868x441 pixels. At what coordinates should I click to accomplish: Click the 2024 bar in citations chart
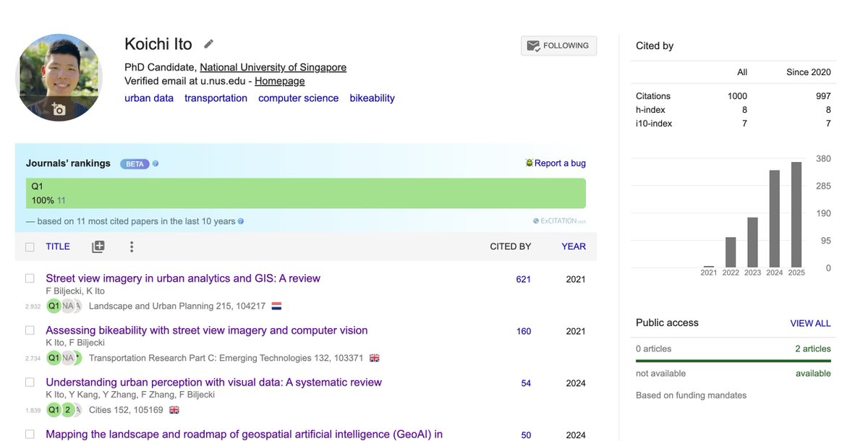click(775, 219)
